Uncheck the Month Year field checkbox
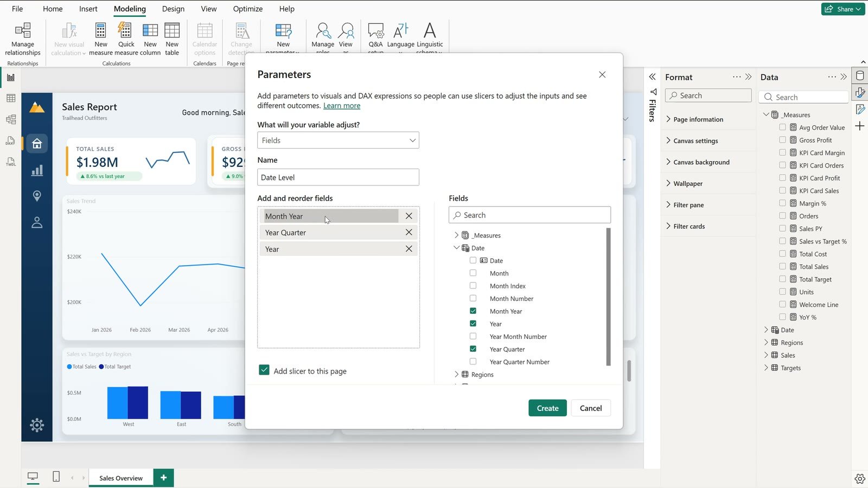Image resolution: width=868 pixels, height=488 pixels. click(473, 311)
